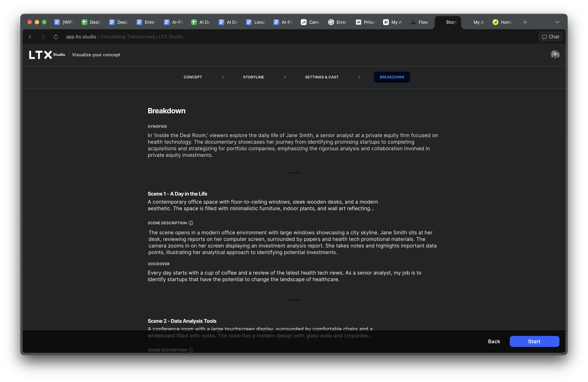Switch to the Flow browser tab
The width and height of the screenshot is (588, 382).
pos(420,22)
